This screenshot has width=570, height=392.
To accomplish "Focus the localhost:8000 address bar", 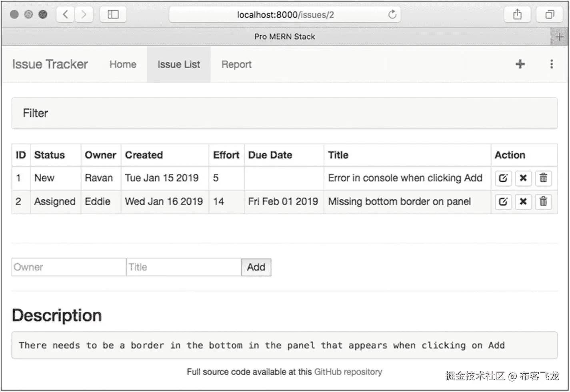I will click(285, 15).
